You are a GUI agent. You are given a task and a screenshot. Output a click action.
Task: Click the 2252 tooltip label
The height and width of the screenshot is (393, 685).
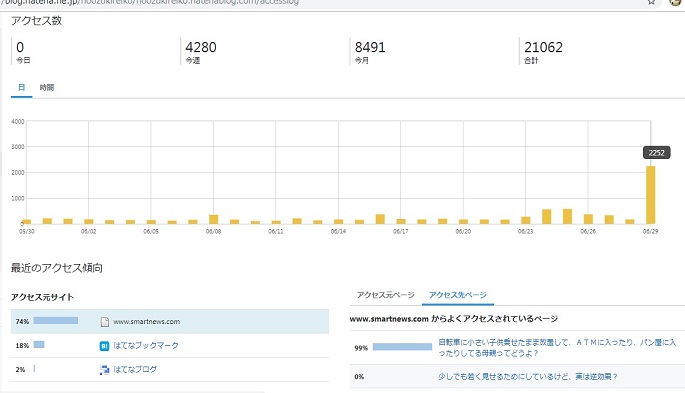point(656,153)
